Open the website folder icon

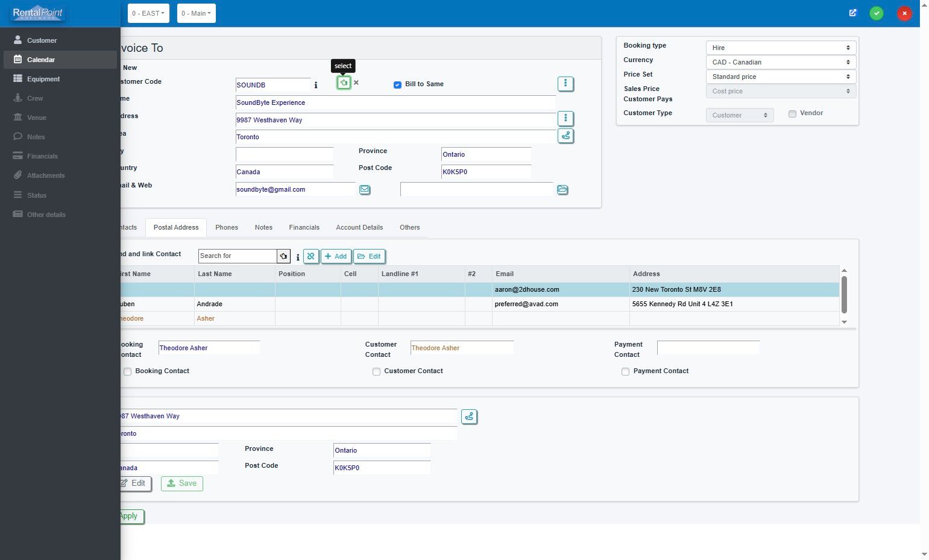pos(562,190)
